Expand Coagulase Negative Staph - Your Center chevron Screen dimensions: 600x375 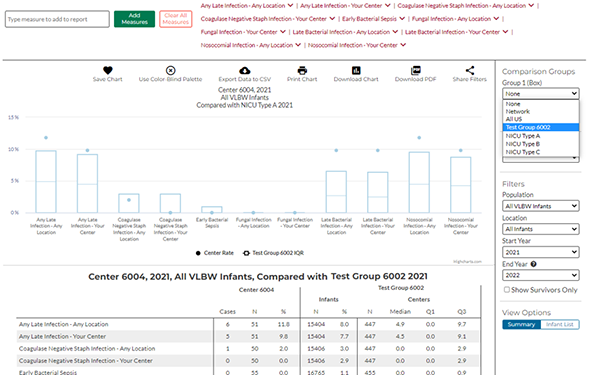pyautogui.click(x=332, y=18)
